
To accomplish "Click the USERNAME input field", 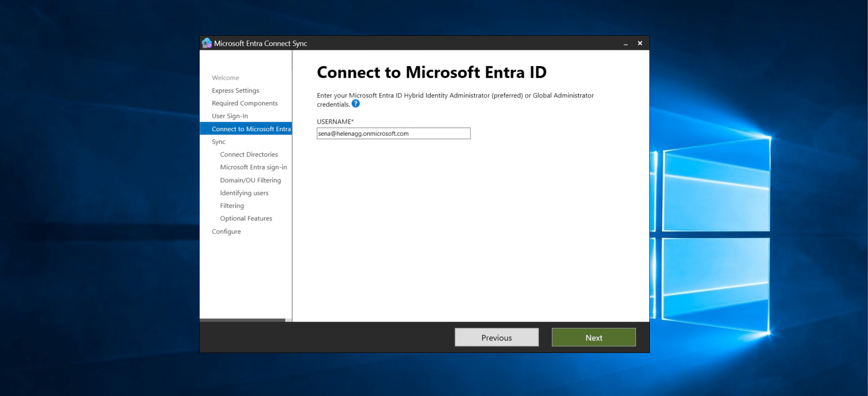I will pyautogui.click(x=393, y=134).
